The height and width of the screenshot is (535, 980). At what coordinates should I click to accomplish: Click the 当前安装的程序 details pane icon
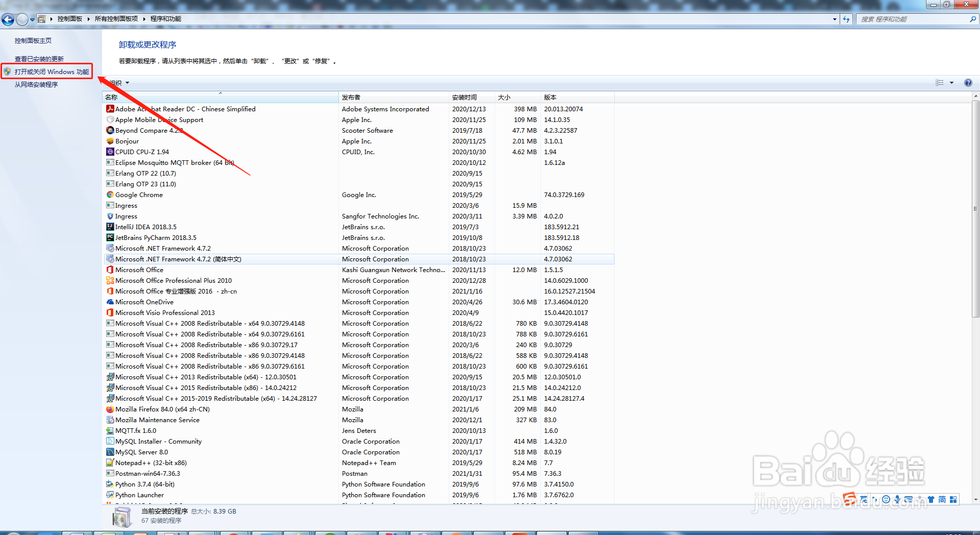(122, 516)
